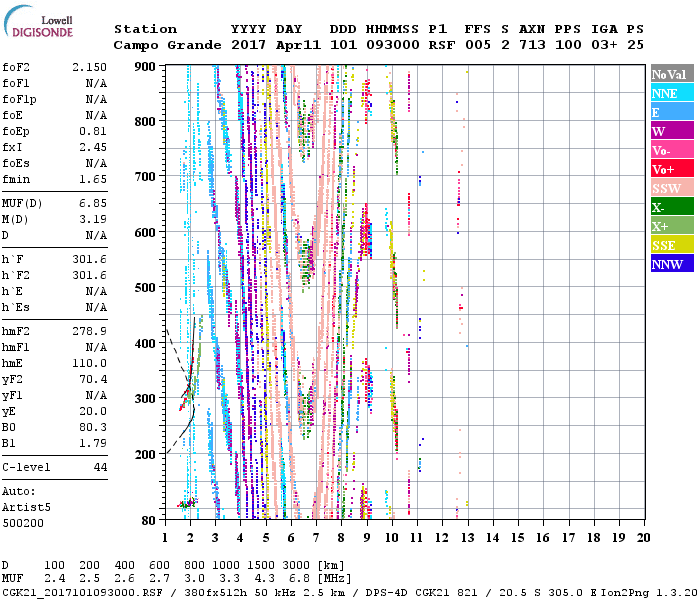Click the NNE cyan legend swatch
The image size is (700, 600).
[x=670, y=93]
